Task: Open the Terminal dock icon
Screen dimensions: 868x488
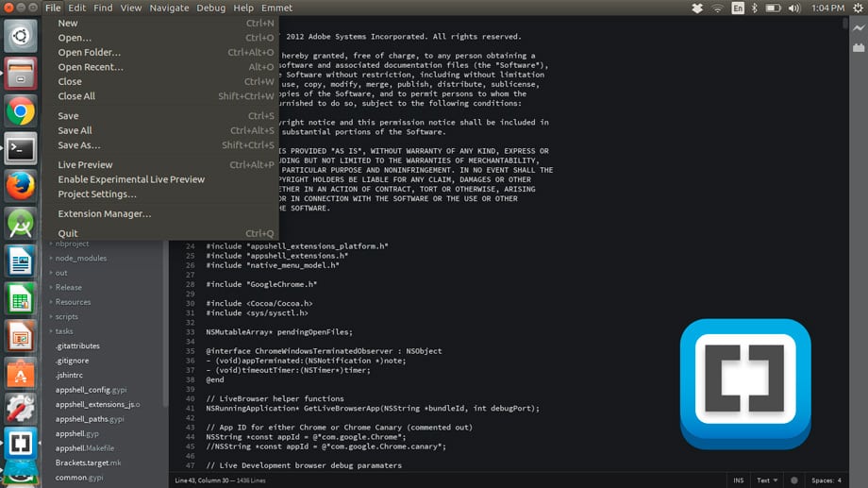Action: (21, 148)
